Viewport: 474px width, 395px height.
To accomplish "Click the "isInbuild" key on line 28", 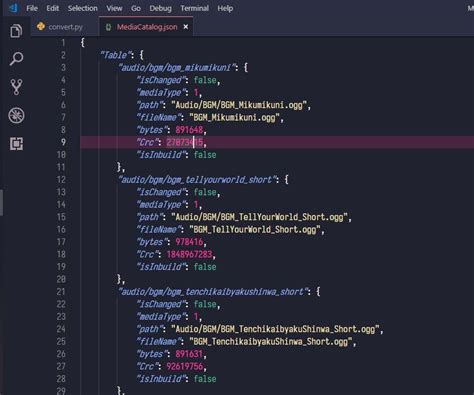I will pyautogui.click(x=160, y=379).
